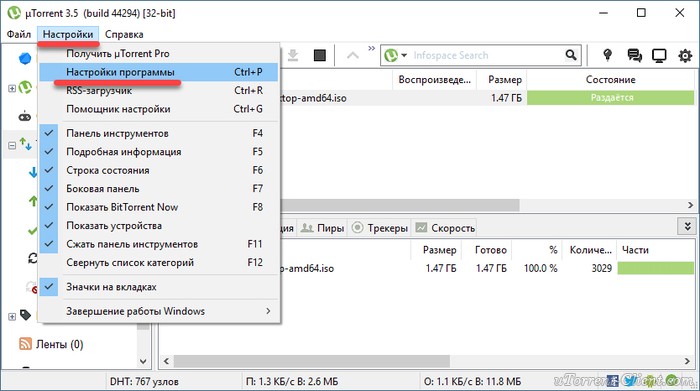The width and height of the screenshot is (700, 391).
Task: Click the game controller sidebar icon
Action: point(25,117)
